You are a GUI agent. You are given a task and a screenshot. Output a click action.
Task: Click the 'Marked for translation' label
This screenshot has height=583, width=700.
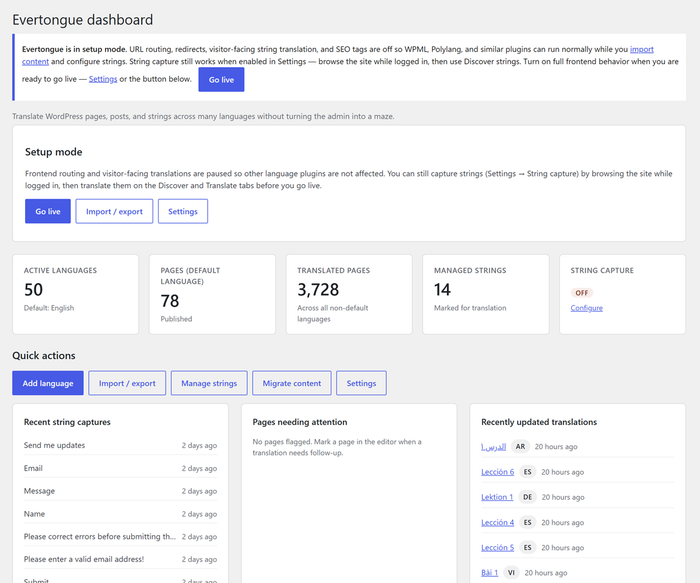pos(470,308)
